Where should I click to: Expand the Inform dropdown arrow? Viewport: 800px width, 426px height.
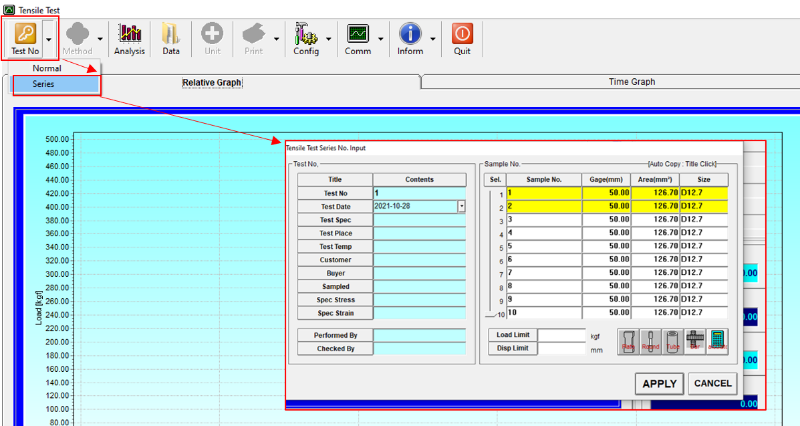click(x=433, y=39)
